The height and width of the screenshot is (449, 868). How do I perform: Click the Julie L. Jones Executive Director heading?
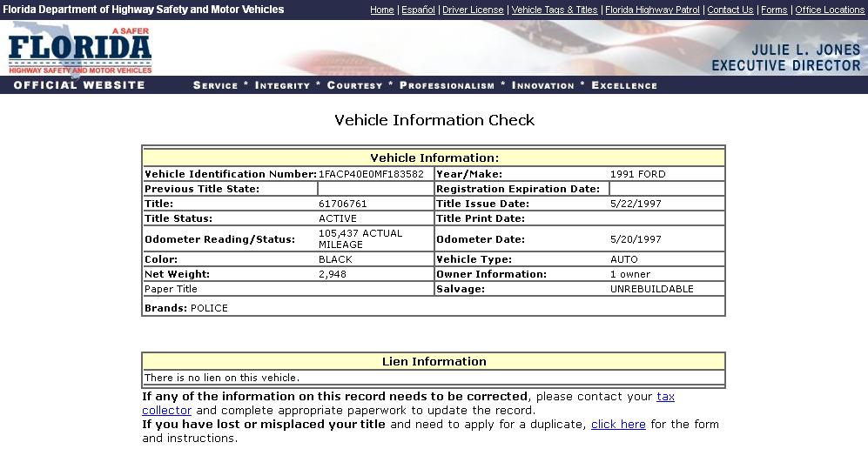coord(786,58)
